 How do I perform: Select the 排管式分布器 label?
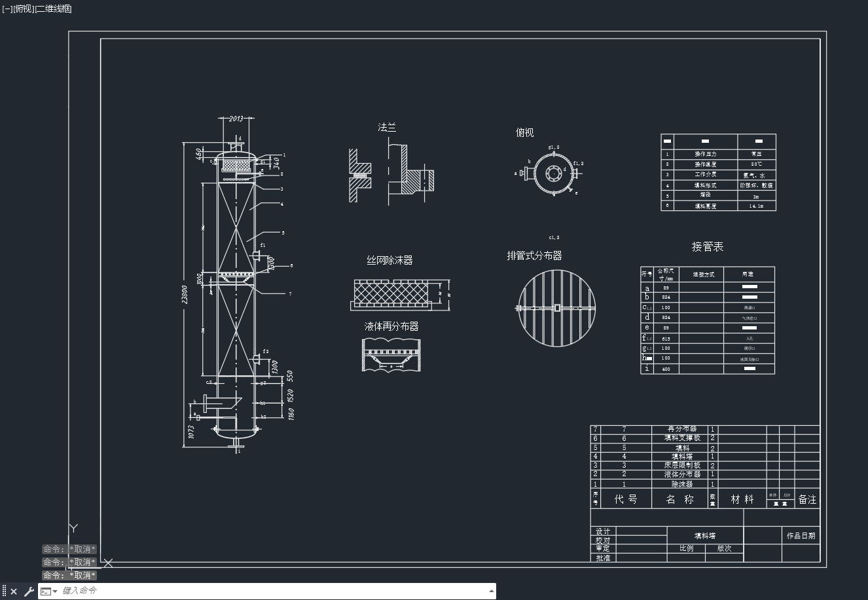coord(534,255)
